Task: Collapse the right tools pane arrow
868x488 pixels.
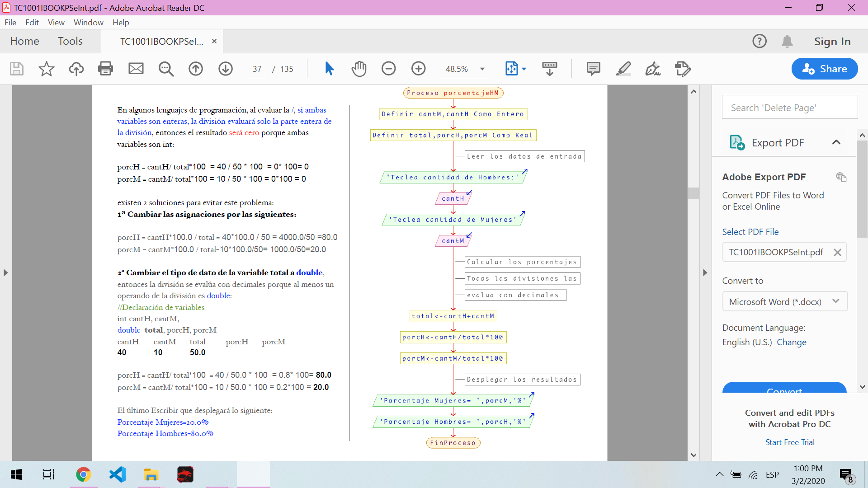Action: [705, 272]
